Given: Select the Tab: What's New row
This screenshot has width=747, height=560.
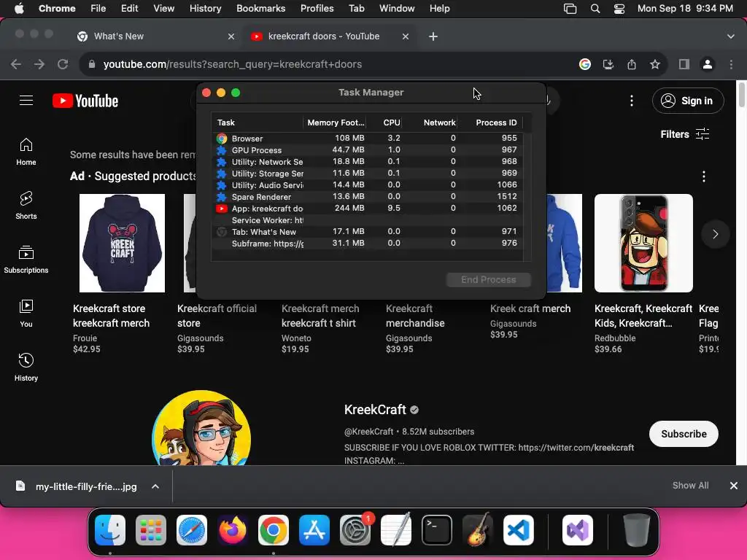Looking at the screenshot, I should (368, 231).
